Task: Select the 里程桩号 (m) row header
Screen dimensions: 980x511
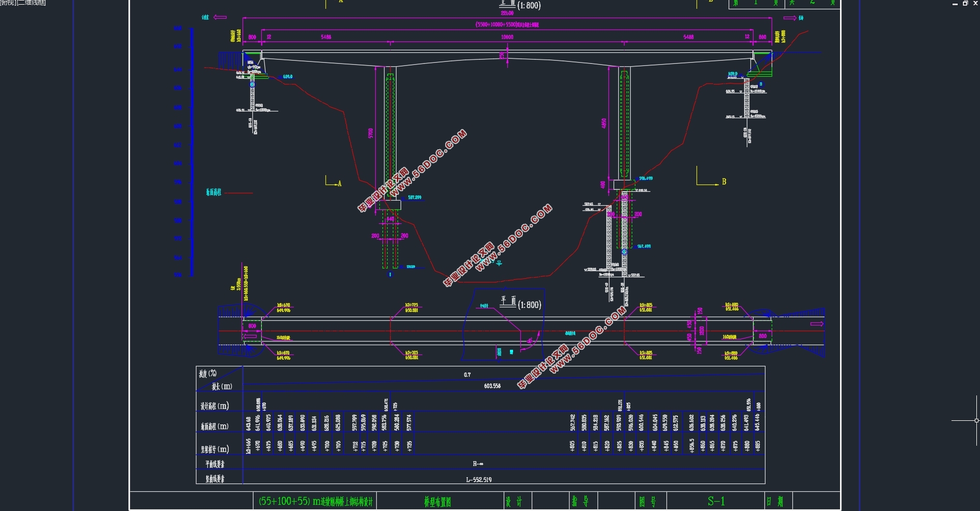Action: tap(215, 449)
